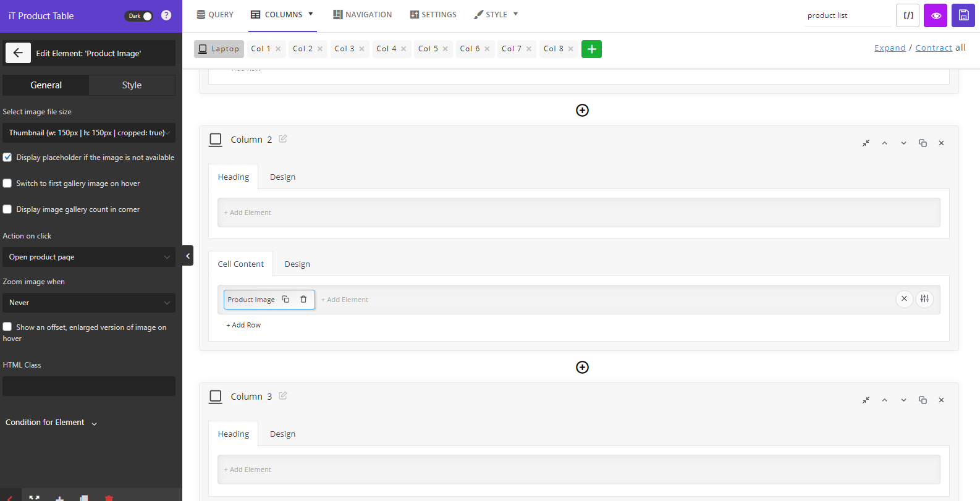980x501 pixels.
Task: Duplicate the Product Image element
Action: pyautogui.click(x=285, y=299)
